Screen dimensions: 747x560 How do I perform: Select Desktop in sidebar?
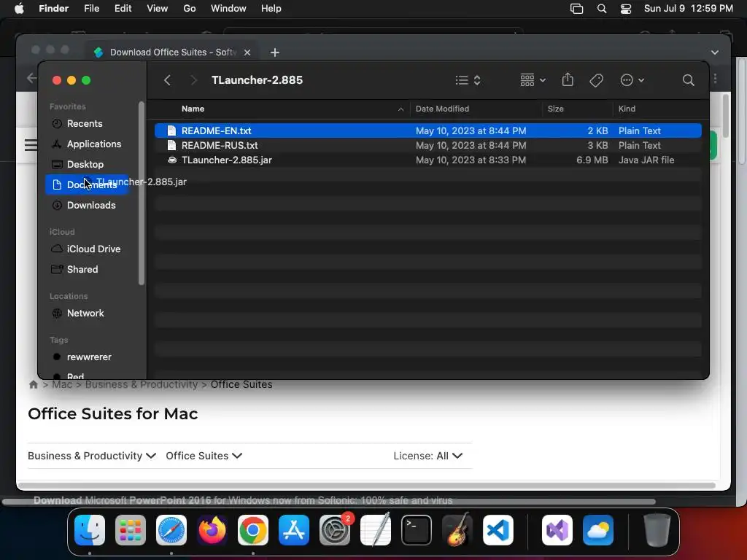pos(85,164)
